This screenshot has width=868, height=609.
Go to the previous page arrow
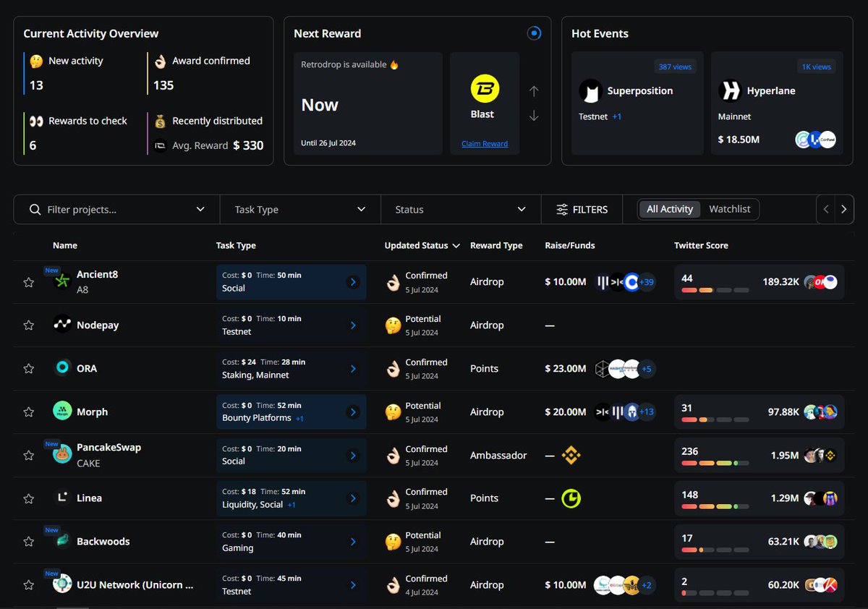pos(826,210)
